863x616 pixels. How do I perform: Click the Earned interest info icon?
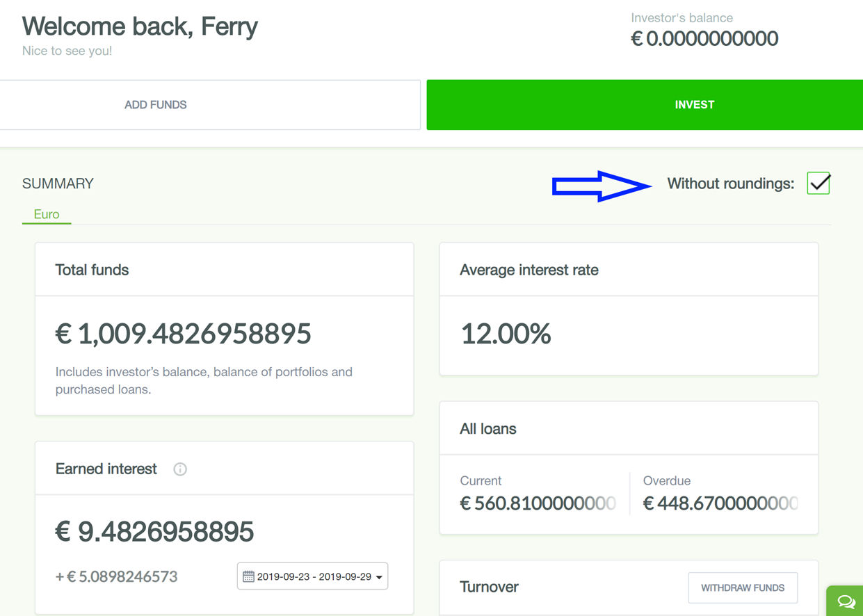click(180, 469)
